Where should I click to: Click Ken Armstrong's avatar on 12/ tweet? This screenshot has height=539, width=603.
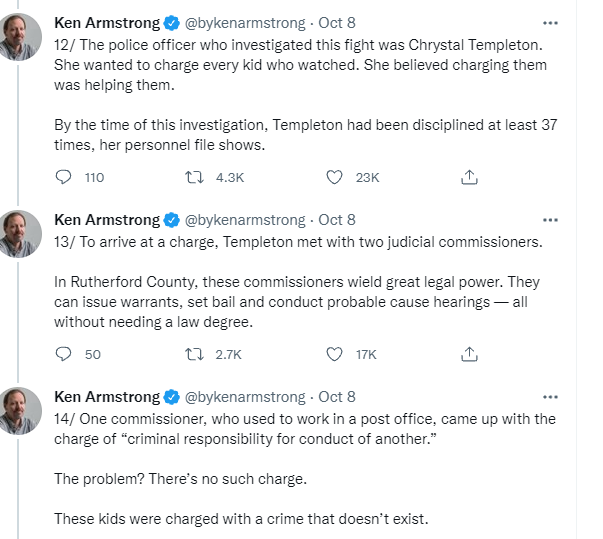pos(21,35)
